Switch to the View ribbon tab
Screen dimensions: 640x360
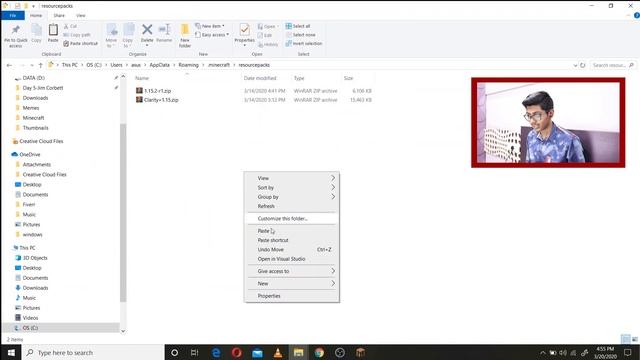[x=81, y=16]
